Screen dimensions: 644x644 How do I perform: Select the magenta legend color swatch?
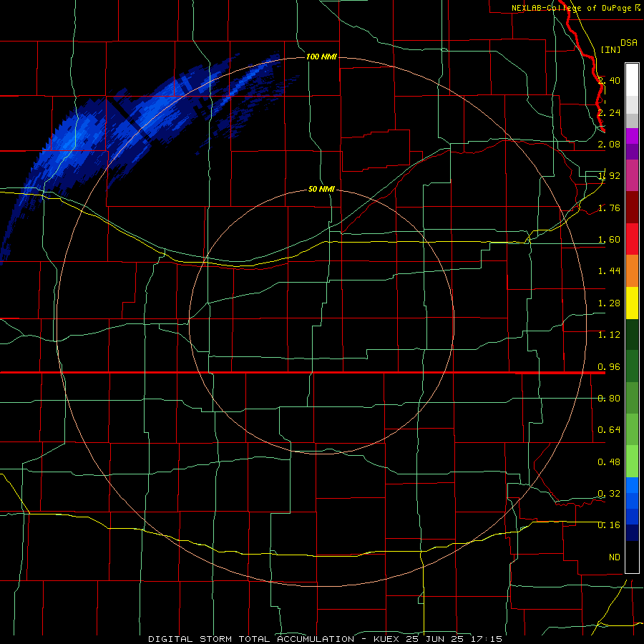point(632,136)
